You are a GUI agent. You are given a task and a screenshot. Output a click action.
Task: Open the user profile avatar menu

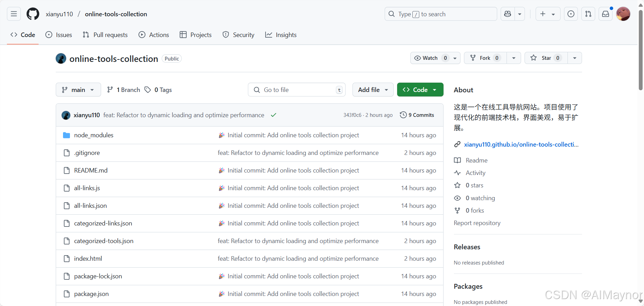623,14
